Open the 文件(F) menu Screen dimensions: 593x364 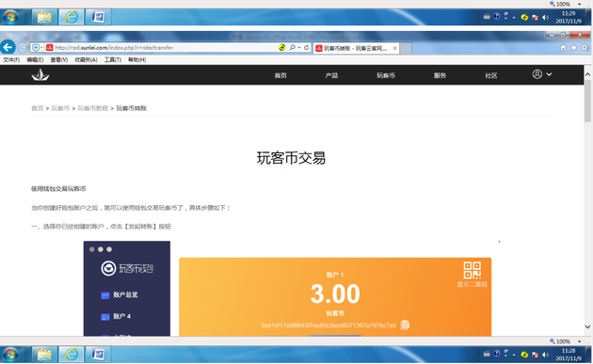click(x=11, y=59)
